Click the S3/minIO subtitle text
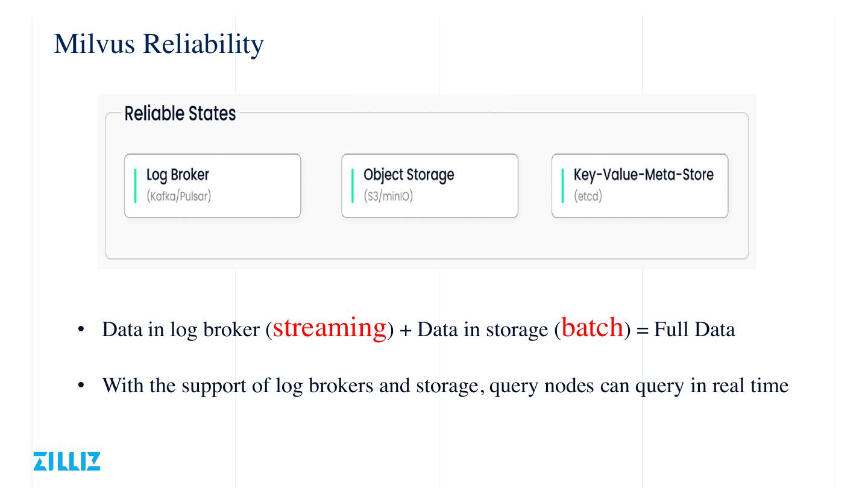The height and width of the screenshot is (488, 868). [388, 197]
